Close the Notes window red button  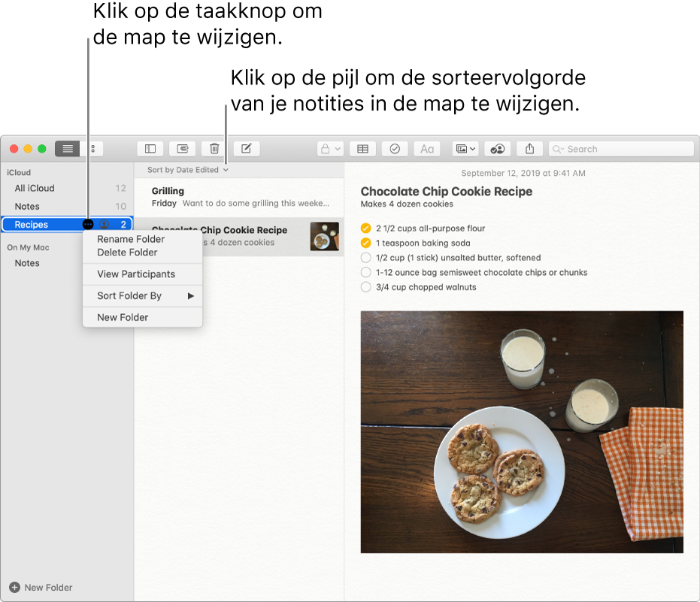click(x=14, y=149)
